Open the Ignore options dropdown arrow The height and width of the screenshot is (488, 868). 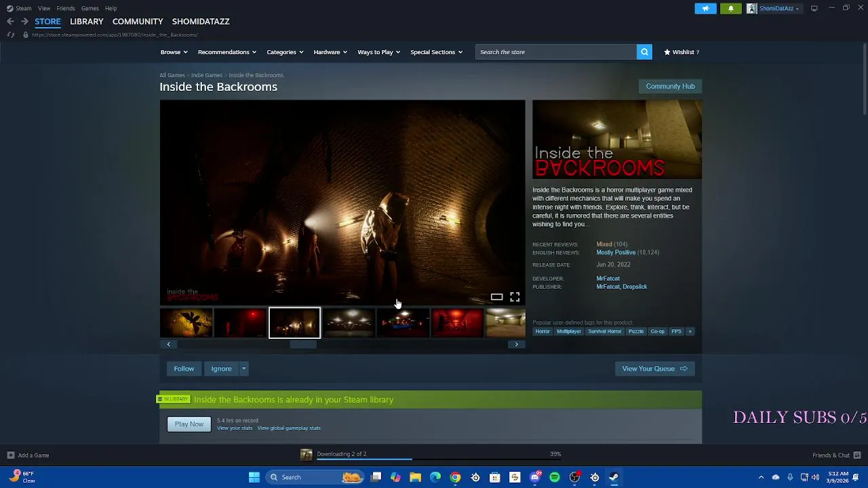243,369
